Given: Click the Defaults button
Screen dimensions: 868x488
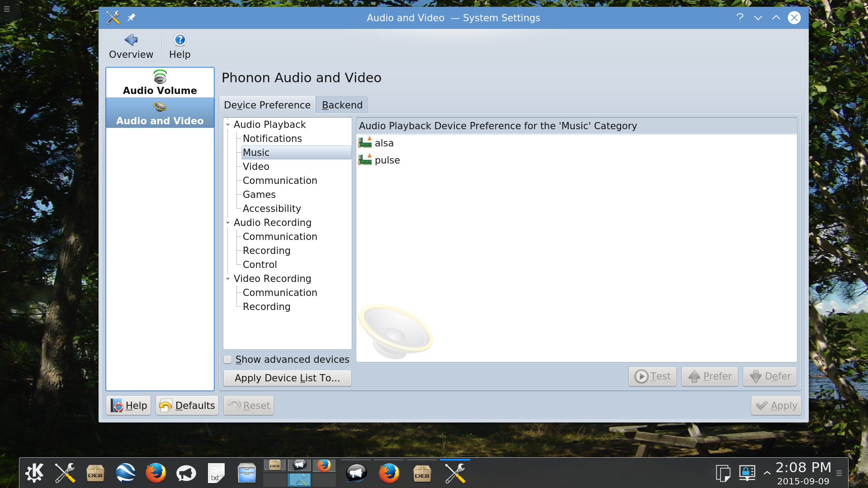Looking at the screenshot, I should coord(187,405).
